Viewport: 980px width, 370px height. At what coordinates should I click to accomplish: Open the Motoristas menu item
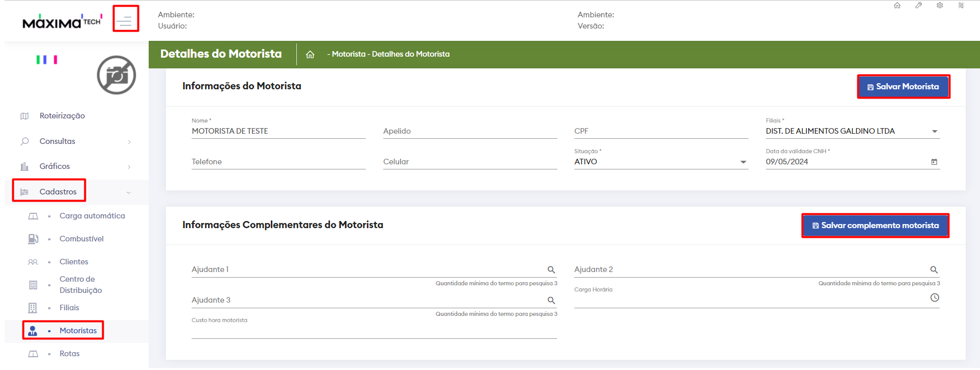click(78, 331)
